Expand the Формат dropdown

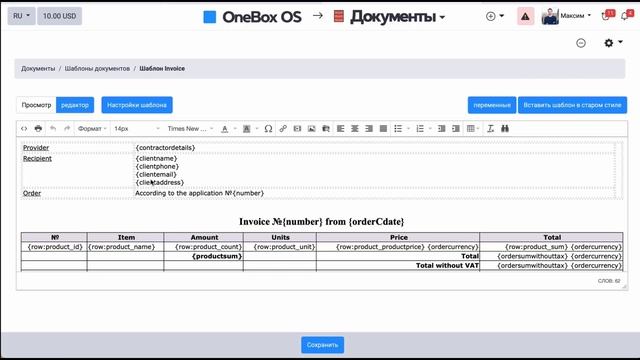tap(92, 129)
